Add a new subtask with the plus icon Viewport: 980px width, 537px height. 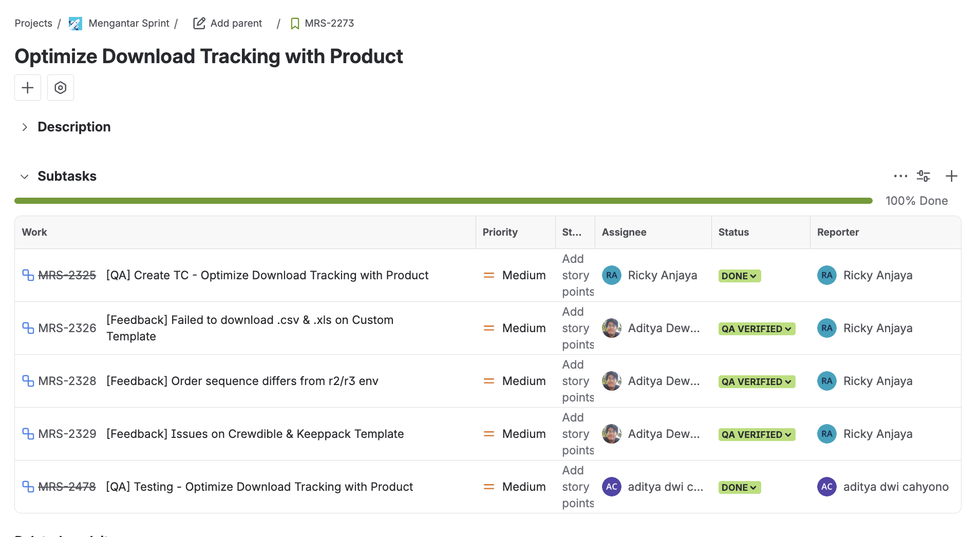tap(951, 176)
